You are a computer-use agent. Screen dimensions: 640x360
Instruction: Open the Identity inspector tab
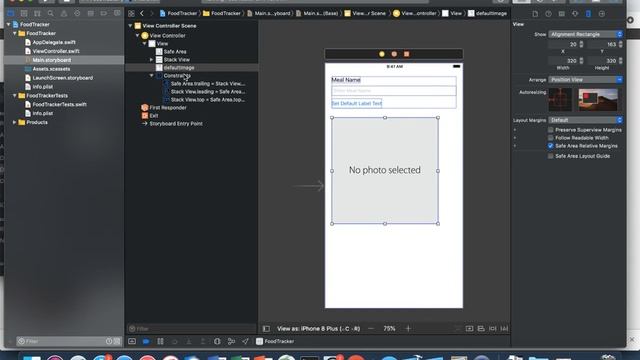coord(562,14)
